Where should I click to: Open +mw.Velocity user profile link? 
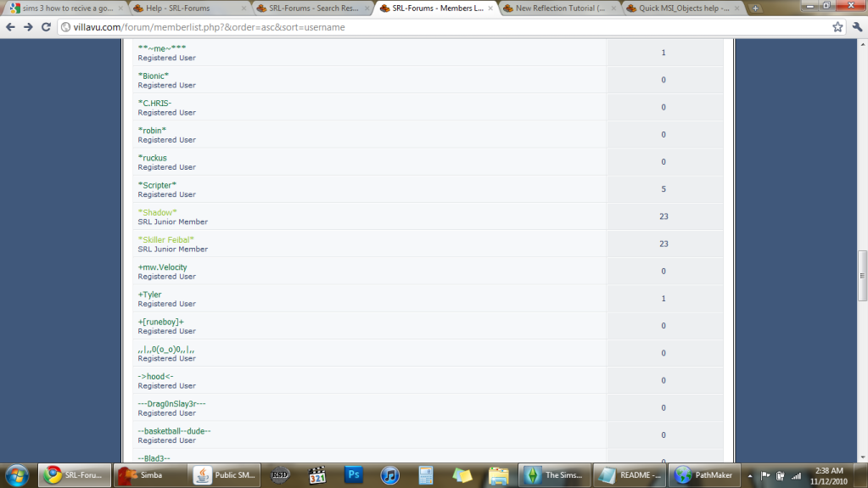pos(162,267)
